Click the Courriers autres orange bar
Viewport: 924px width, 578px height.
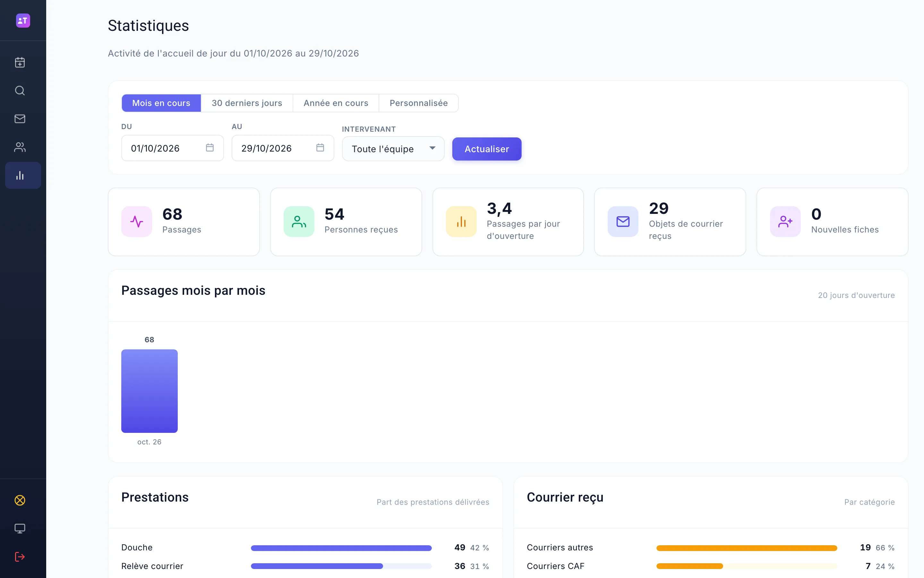point(747,548)
